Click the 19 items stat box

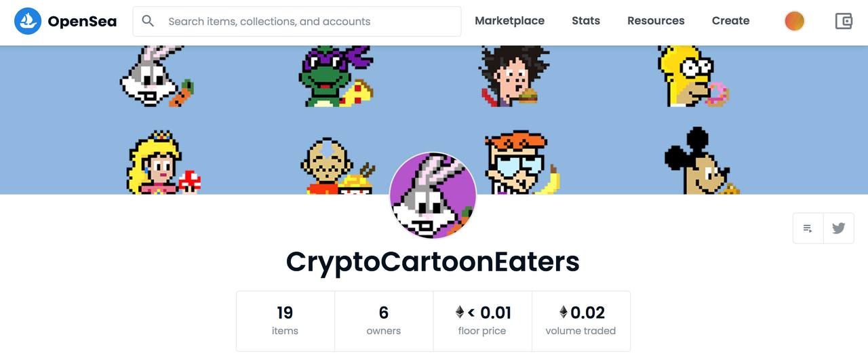(x=285, y=321)
